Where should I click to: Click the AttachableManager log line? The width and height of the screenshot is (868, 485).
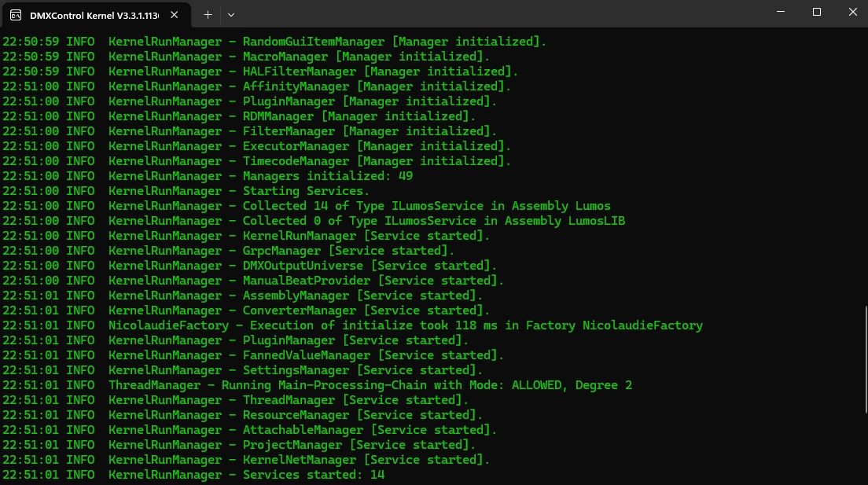tap(250, 430)
